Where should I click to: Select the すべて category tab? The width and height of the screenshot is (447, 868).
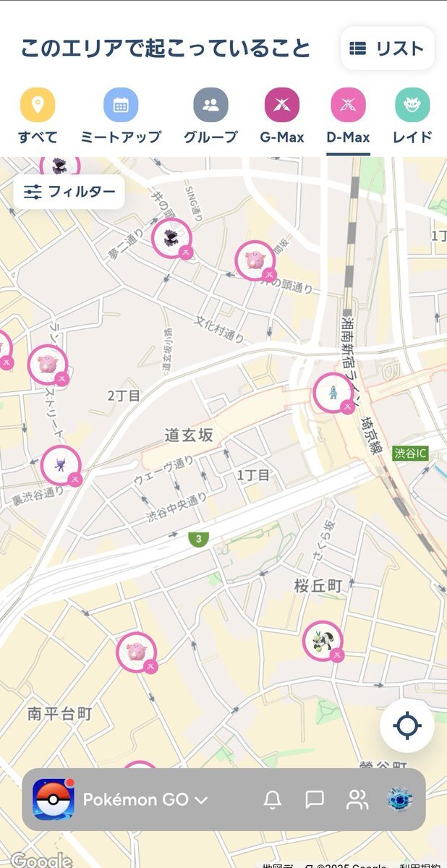click(x=38, y=106)
